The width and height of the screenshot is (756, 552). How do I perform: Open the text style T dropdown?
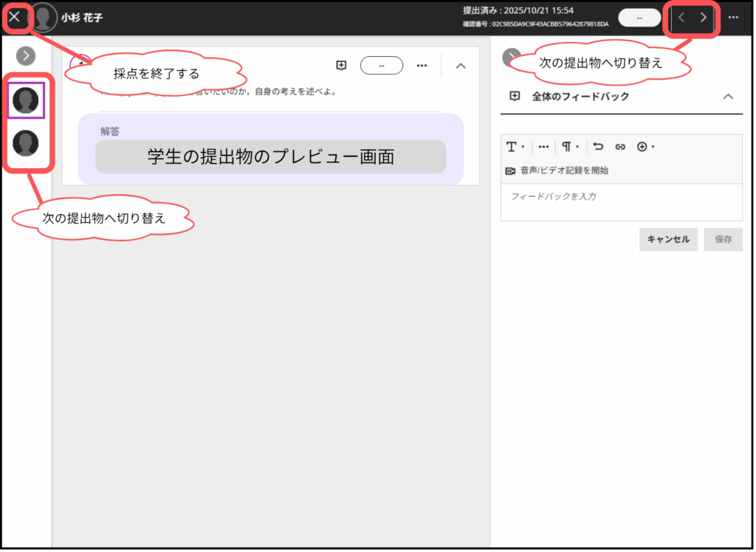pos(515,147)
